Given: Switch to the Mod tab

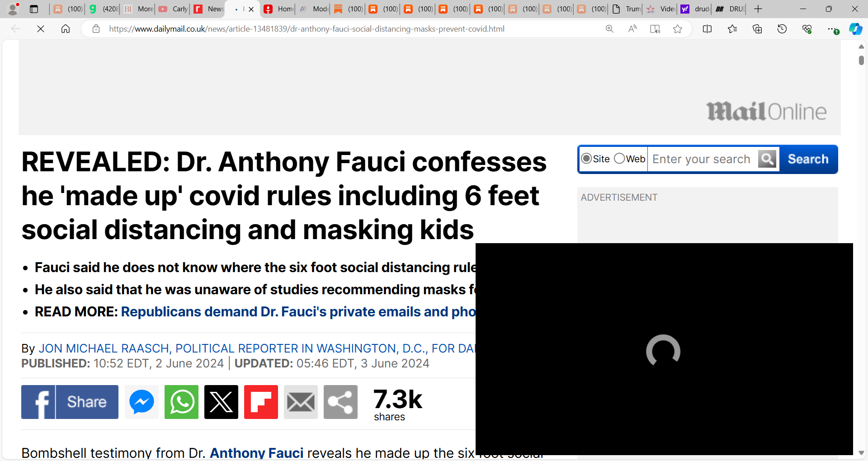Looking at the screenshot, I should click(314, 9).
